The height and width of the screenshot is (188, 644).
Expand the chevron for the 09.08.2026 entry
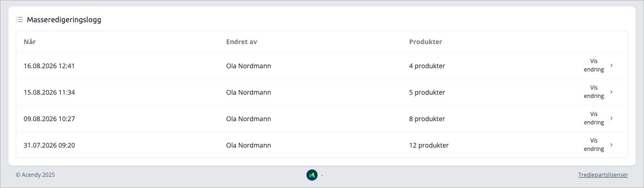tap(611, 118)
